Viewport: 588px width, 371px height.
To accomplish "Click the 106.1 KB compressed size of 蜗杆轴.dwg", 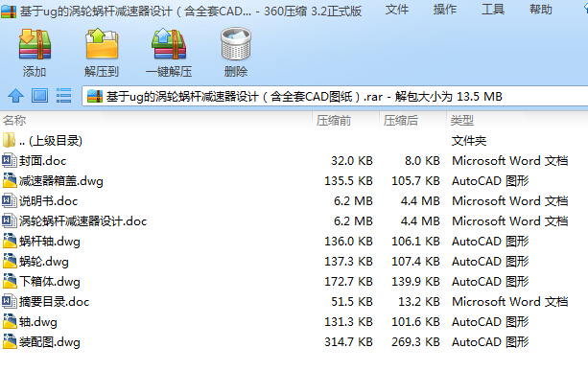I will click(415, 242).
